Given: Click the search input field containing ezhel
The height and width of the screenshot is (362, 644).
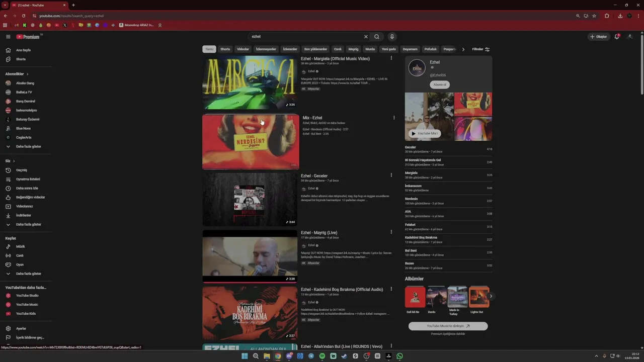Looking at the screenshot, I should click(x=307, y=37).
